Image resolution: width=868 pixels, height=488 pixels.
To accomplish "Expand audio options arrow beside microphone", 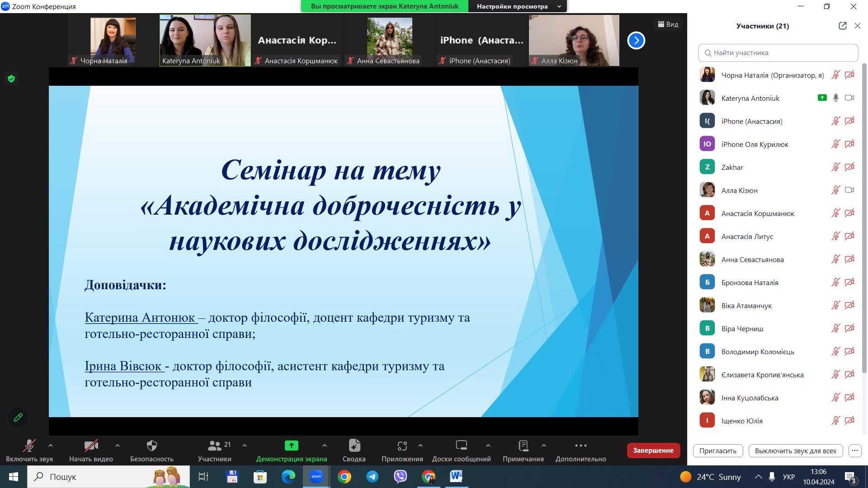I will 51,446.
